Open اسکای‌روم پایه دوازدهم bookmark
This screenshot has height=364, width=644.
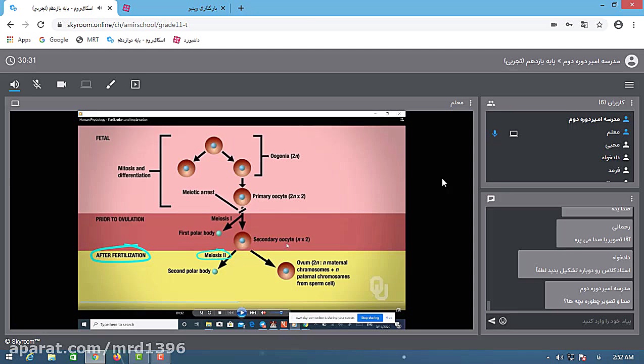136,40
